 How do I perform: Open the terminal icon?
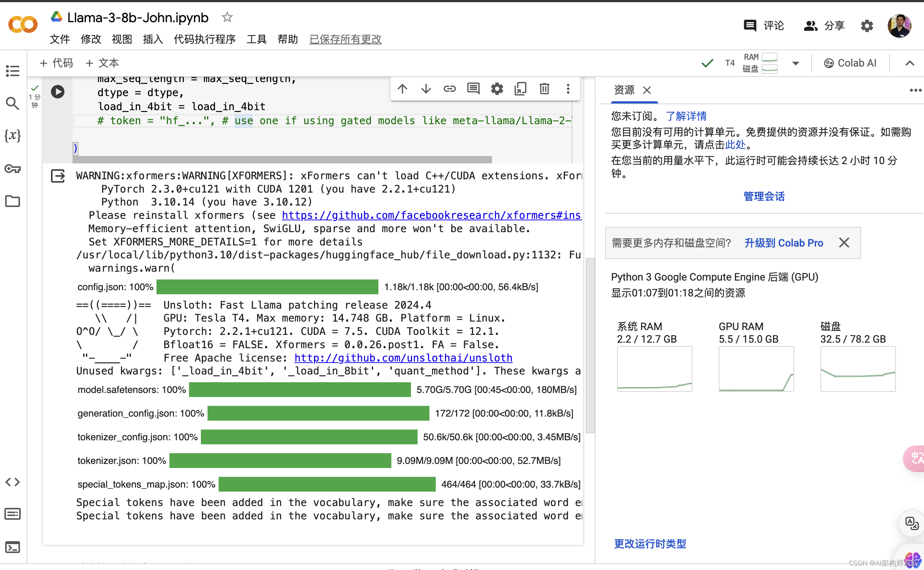[13, 547]
